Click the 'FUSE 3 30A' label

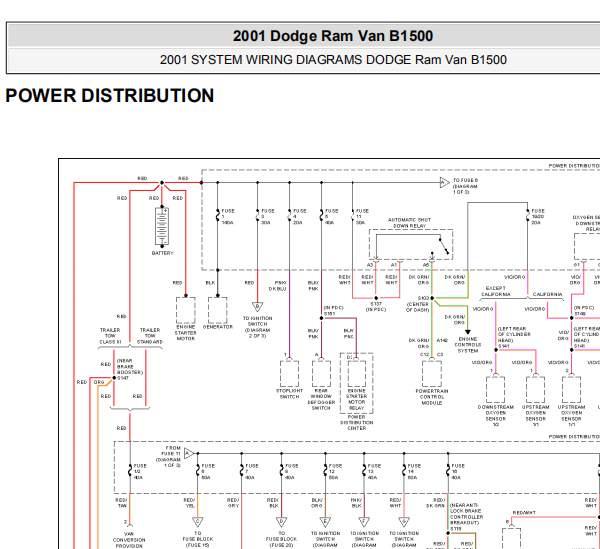click(x=267, y=217)
